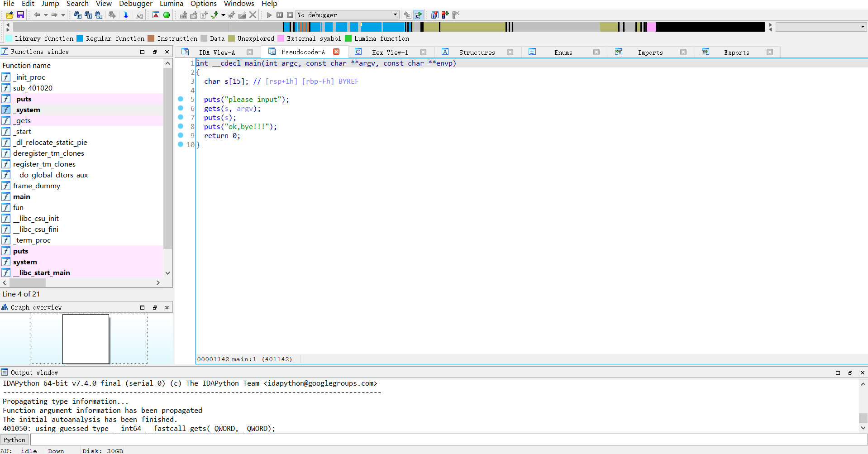Switch to the Structures tab

coord(477,53)
